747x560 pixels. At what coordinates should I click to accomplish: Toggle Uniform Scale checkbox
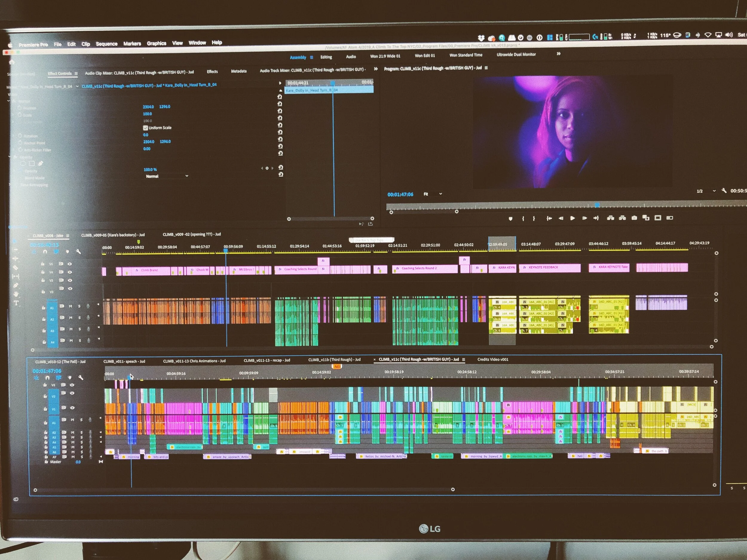tap(146, 128)
